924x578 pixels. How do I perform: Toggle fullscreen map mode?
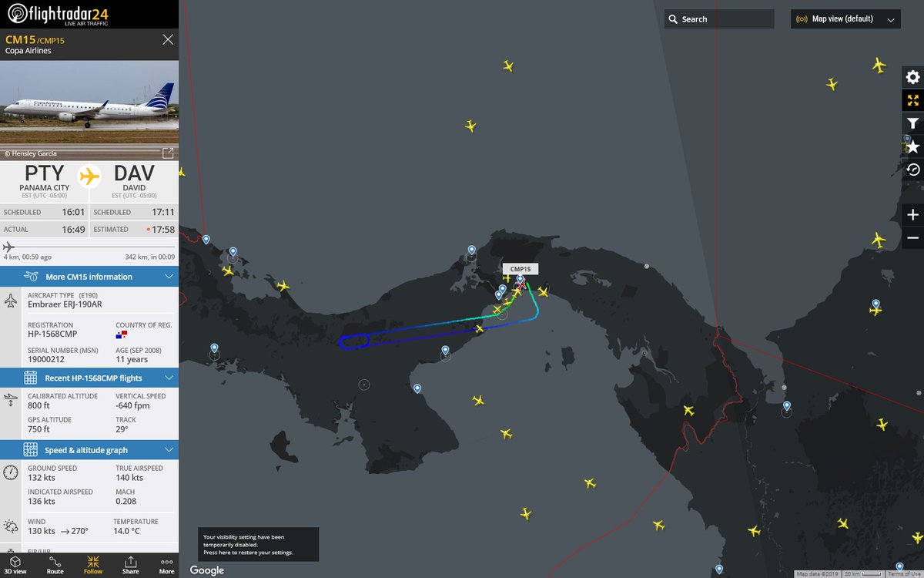point(912,100)
